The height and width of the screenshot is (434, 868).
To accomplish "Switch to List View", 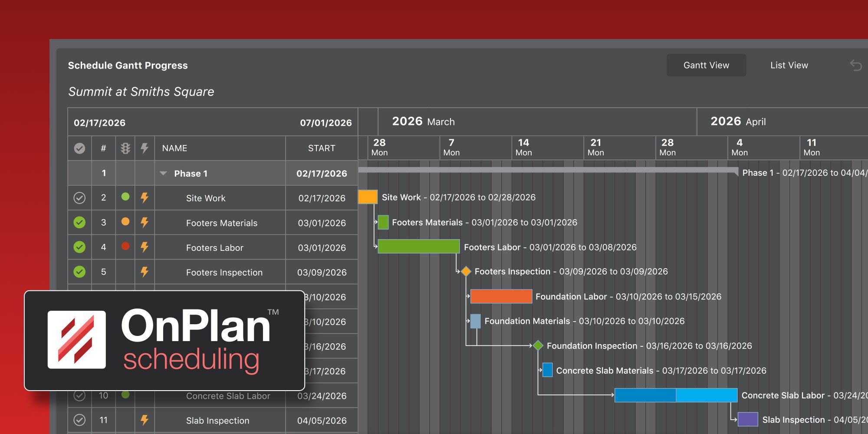I will pyautogui.click(x=789, y=65).
